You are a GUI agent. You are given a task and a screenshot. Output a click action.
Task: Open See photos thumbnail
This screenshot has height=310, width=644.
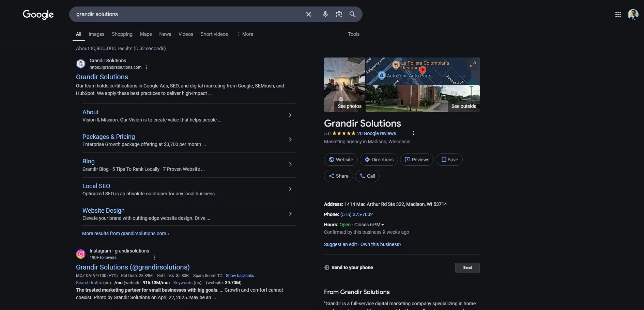[344, 85]
